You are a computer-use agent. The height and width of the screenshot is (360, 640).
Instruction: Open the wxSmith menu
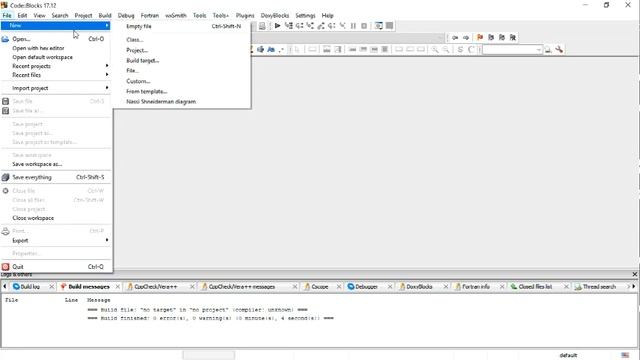(x=176, y=16)
